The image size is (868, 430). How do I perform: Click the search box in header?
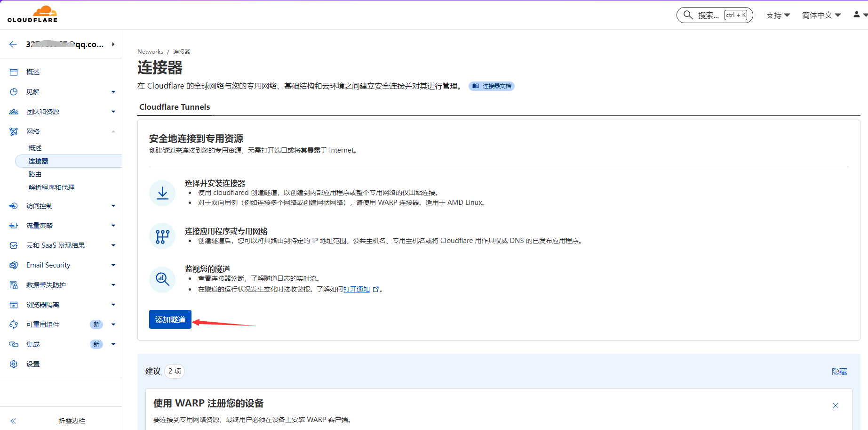click(714, 15)
